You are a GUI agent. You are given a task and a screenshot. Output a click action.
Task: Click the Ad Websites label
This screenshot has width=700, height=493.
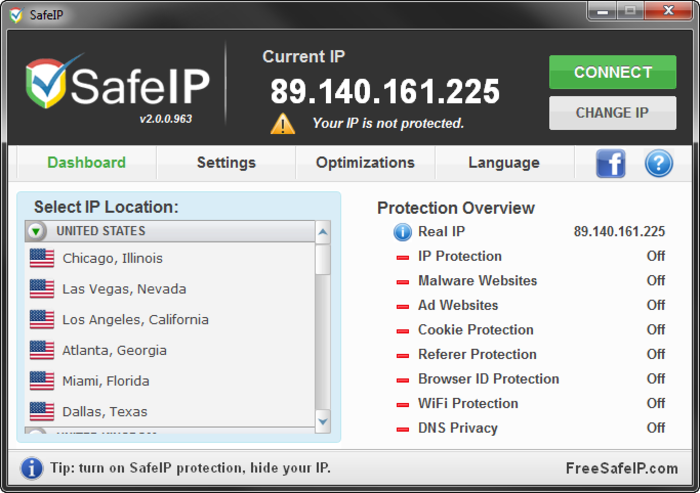coord(458,305)
